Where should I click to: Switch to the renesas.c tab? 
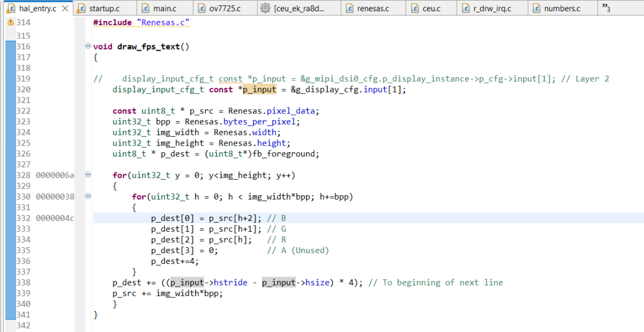pyautogui.click(x=373, y=8)
